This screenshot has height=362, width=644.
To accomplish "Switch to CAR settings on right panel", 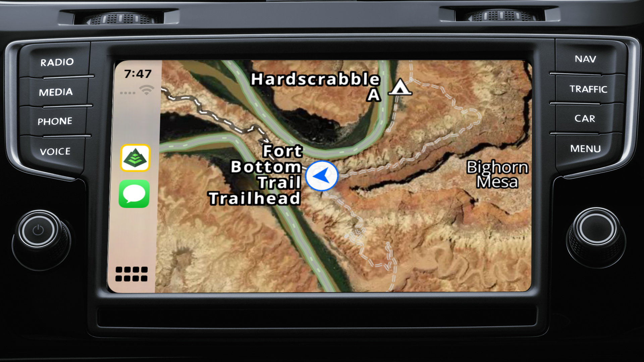I will click(x=585, y=118).
